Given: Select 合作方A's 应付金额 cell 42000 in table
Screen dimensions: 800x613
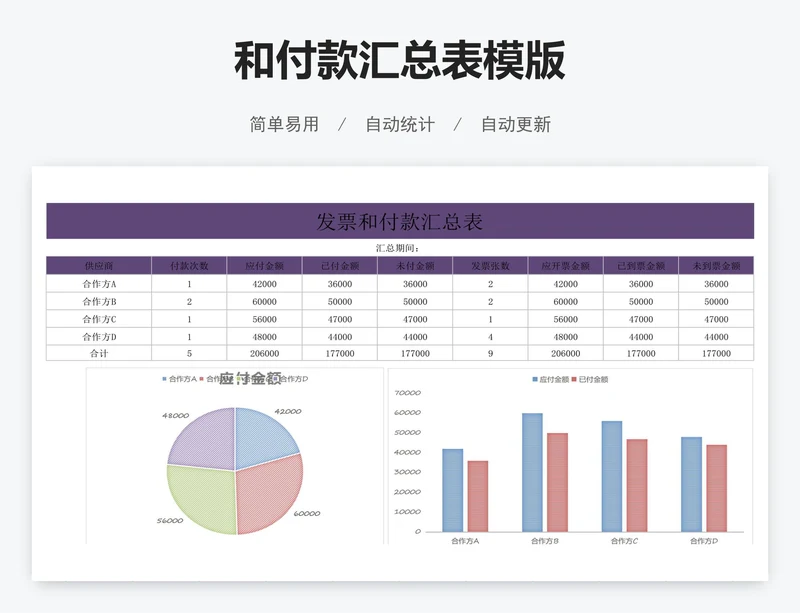Looking at the screenshot, I should coord(264,284).
